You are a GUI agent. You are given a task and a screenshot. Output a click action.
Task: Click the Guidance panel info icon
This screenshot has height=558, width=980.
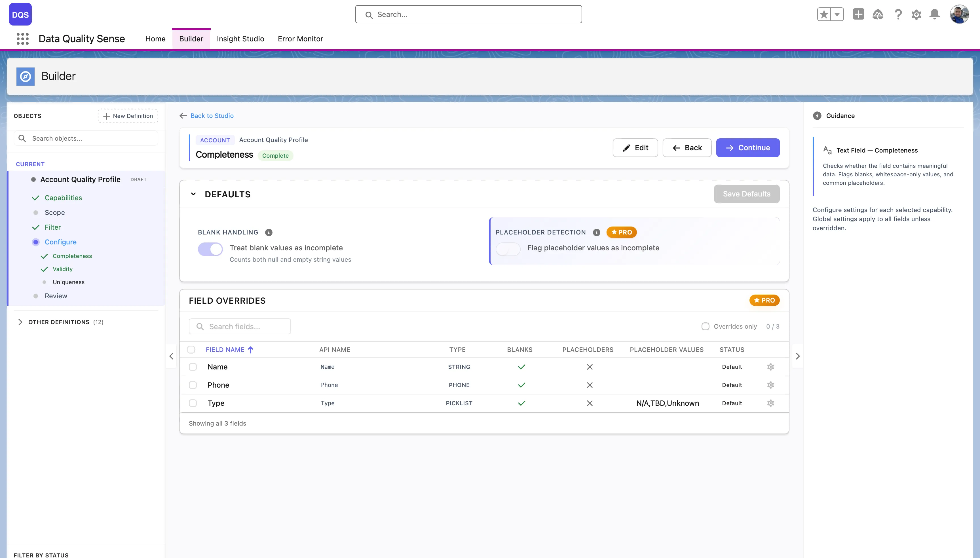click(x=818, y=115)
